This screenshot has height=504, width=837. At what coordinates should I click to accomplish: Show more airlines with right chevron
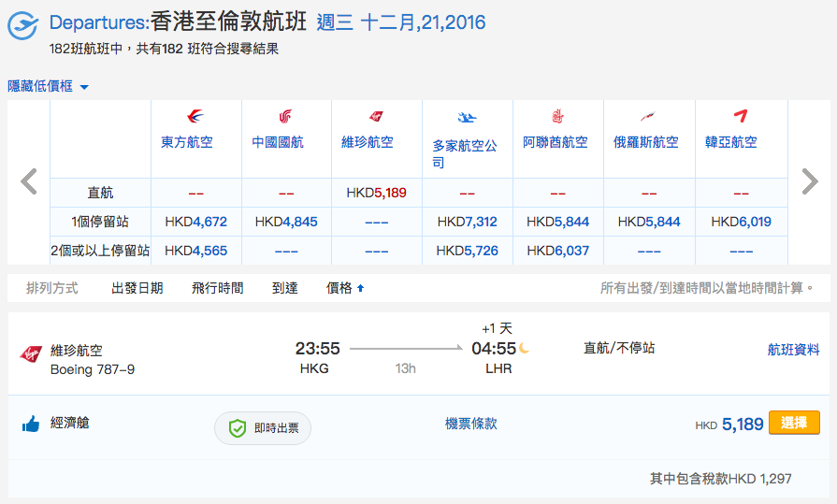pyautogui.click(x=810, y=181)
